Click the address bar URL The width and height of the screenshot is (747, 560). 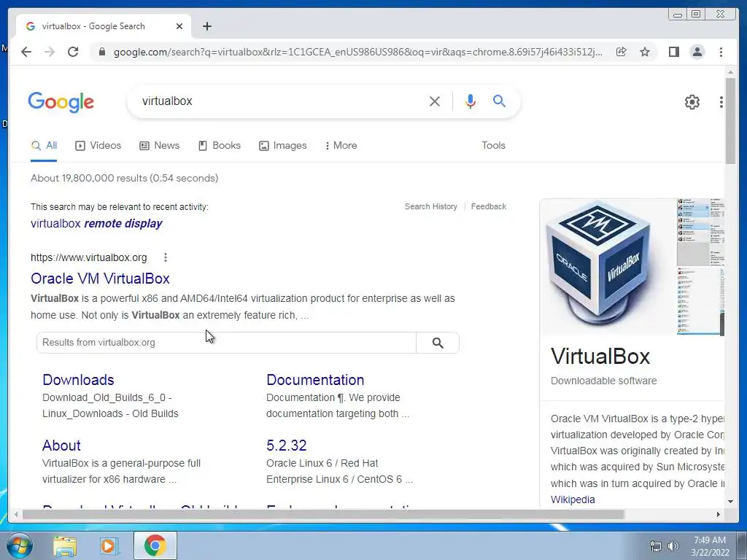[357, 52]
